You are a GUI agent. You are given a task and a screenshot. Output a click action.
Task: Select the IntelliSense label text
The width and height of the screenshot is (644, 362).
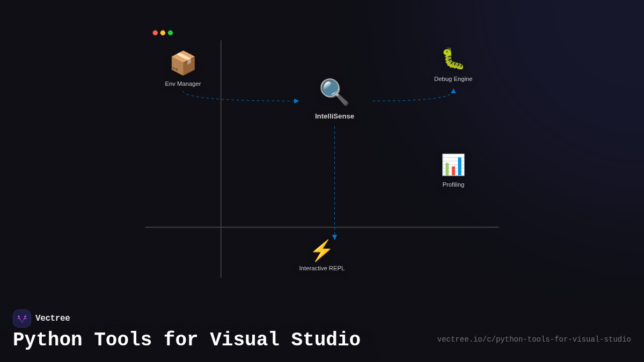[x=334, y=116]
